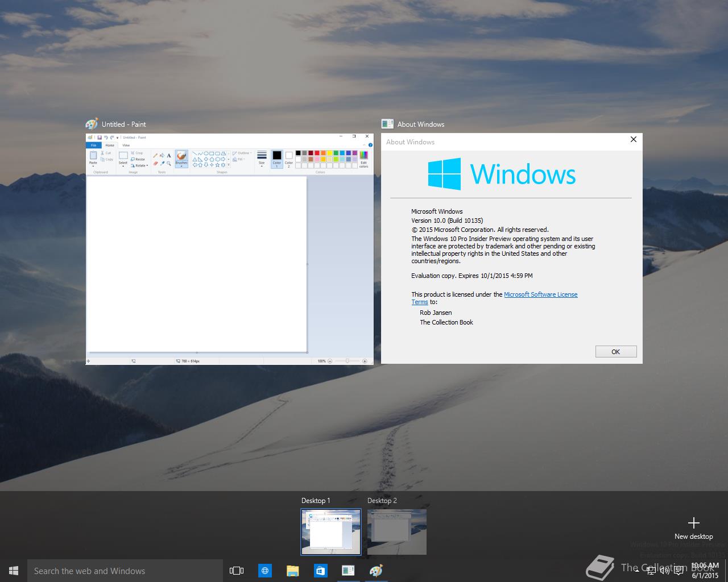
Task: Select the Paste icon in Paint
Action: pos(93,155)
